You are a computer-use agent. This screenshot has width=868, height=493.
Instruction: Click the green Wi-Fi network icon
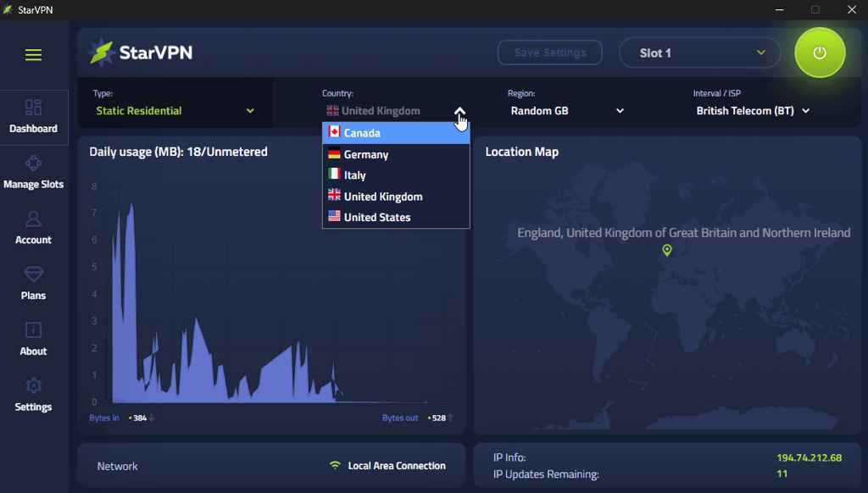[x=335, y=465]
